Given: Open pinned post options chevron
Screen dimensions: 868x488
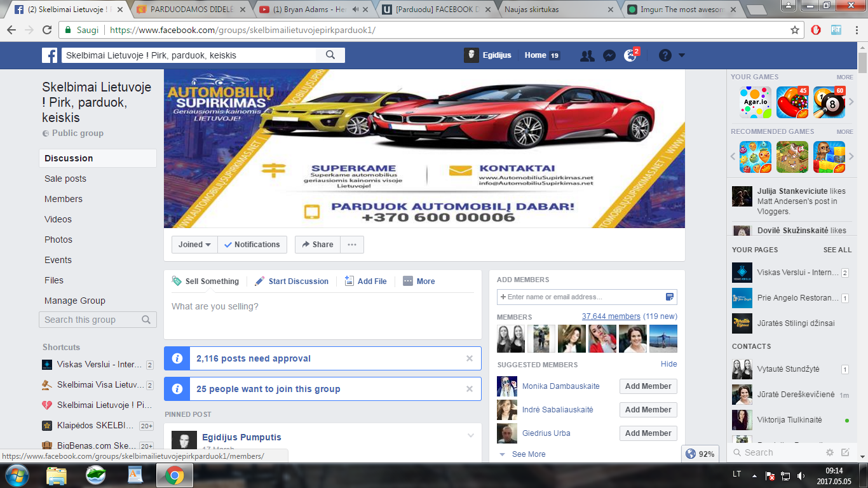Looking at the screenshot, I should (471, 435).
